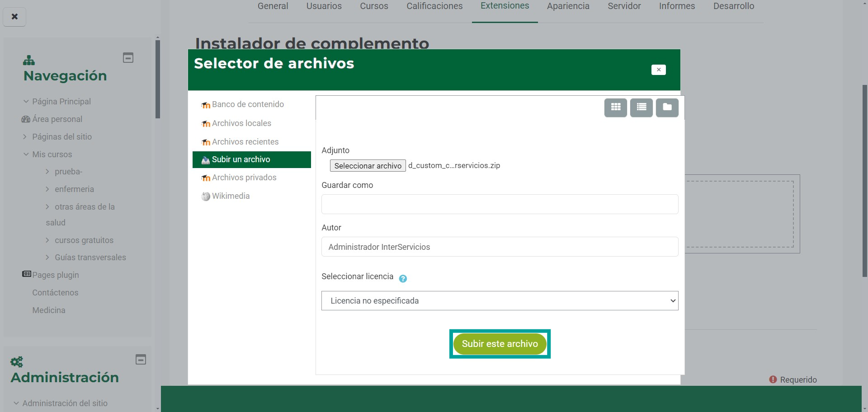Open Banco de contenido repository
Viewport: 868px width, 412px height.
pos(248,104)
